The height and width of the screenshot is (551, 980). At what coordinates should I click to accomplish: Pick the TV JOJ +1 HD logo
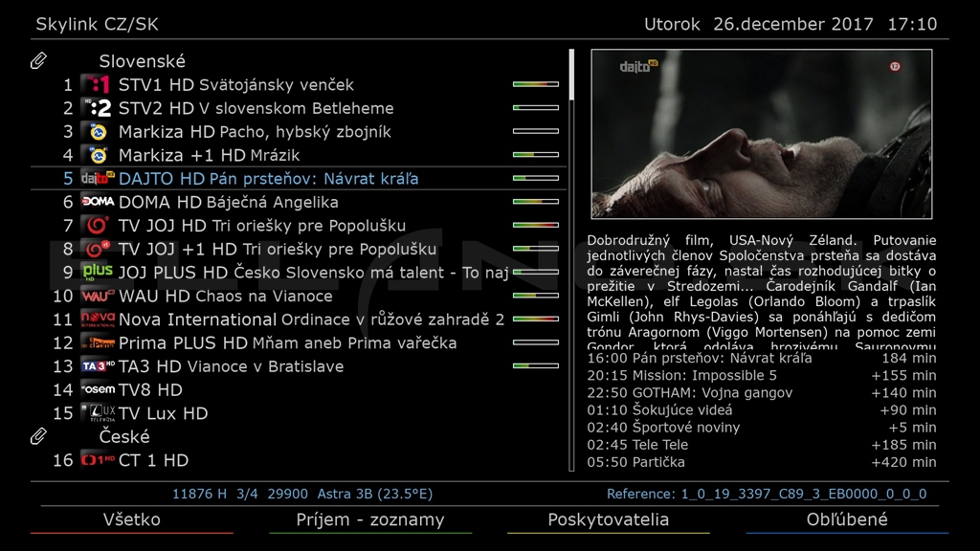pos(98,250)
